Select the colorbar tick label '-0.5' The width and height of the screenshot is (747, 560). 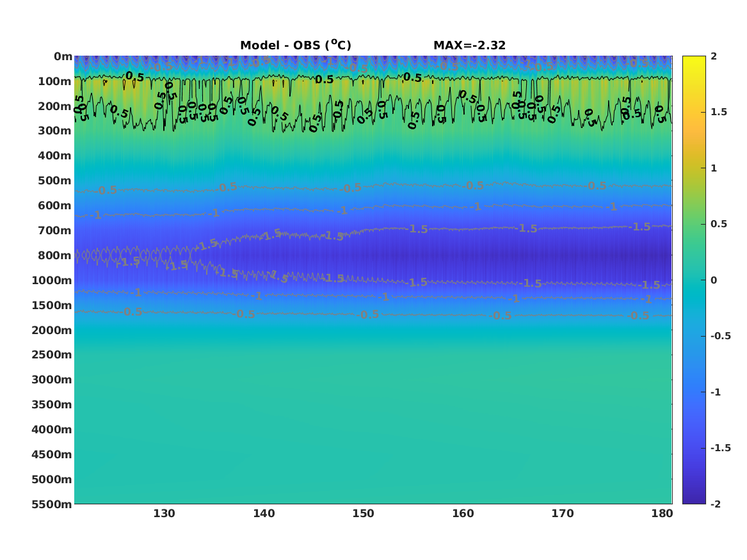tap(721, 336)
